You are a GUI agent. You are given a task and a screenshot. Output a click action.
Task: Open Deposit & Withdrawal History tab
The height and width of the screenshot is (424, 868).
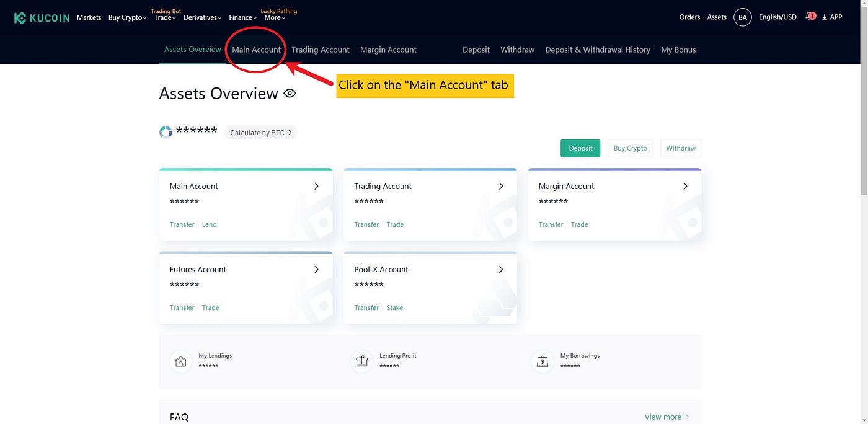point(598,50)
